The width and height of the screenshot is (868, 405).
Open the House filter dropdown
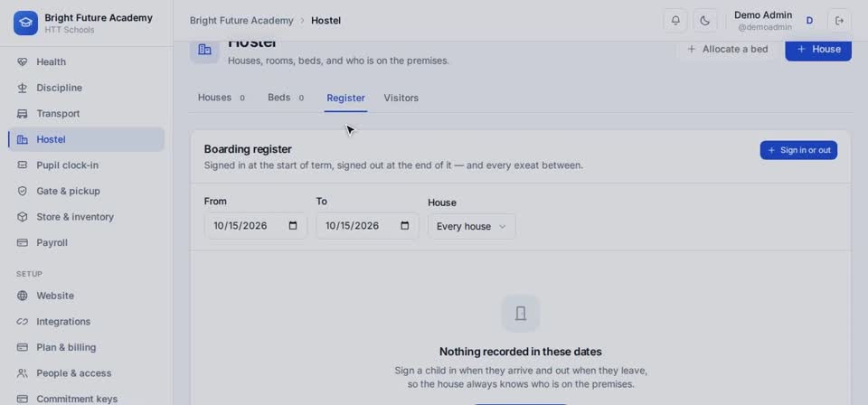click(472, 226)
